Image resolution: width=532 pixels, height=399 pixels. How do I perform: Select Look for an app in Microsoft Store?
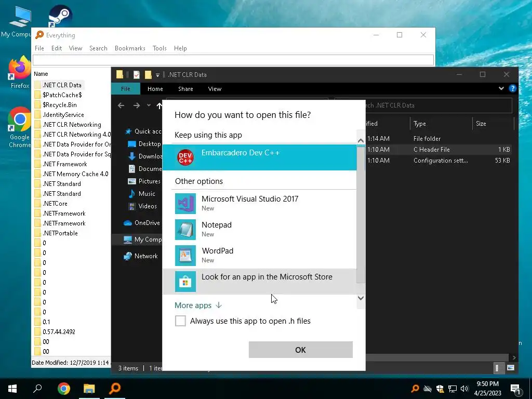tap(260, 281)
